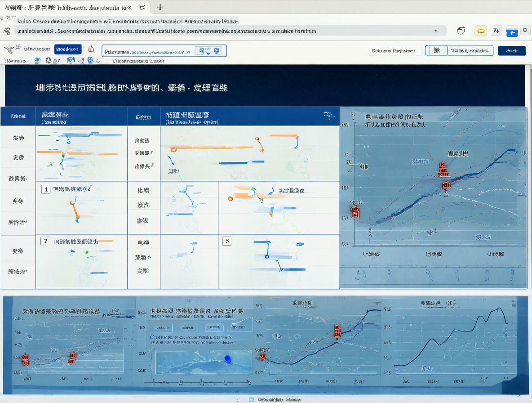Select the map cell numbered 1
The height and width of the screenshot is (403, 532).
[x=81, y=207]
